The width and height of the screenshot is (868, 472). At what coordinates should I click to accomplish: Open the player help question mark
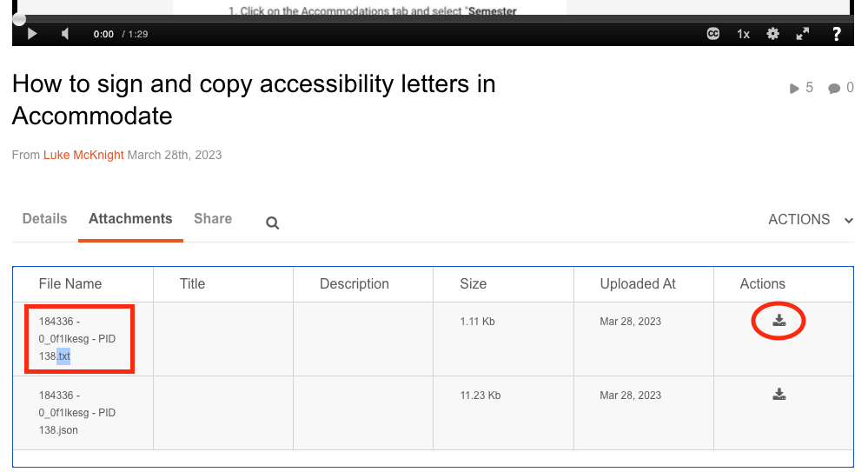coord(836,34)
